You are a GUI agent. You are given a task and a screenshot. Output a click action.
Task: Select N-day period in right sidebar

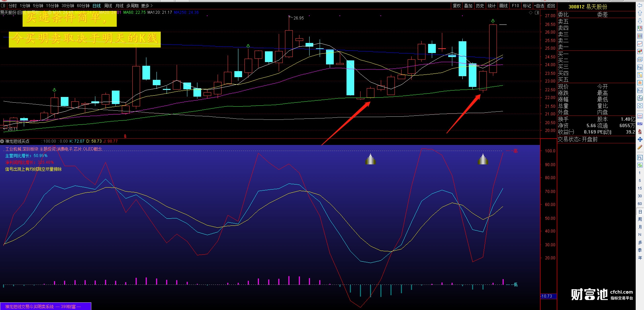pos(640,235)
